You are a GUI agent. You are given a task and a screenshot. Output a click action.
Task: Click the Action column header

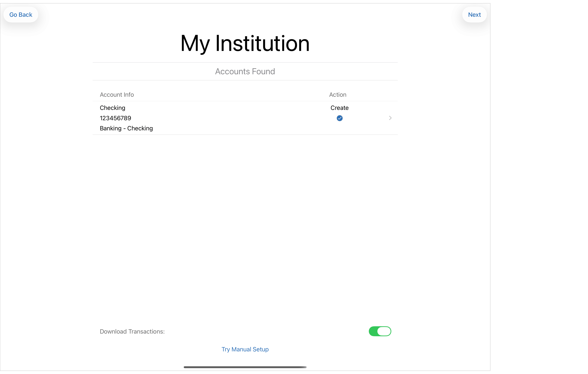click(337, 94)
